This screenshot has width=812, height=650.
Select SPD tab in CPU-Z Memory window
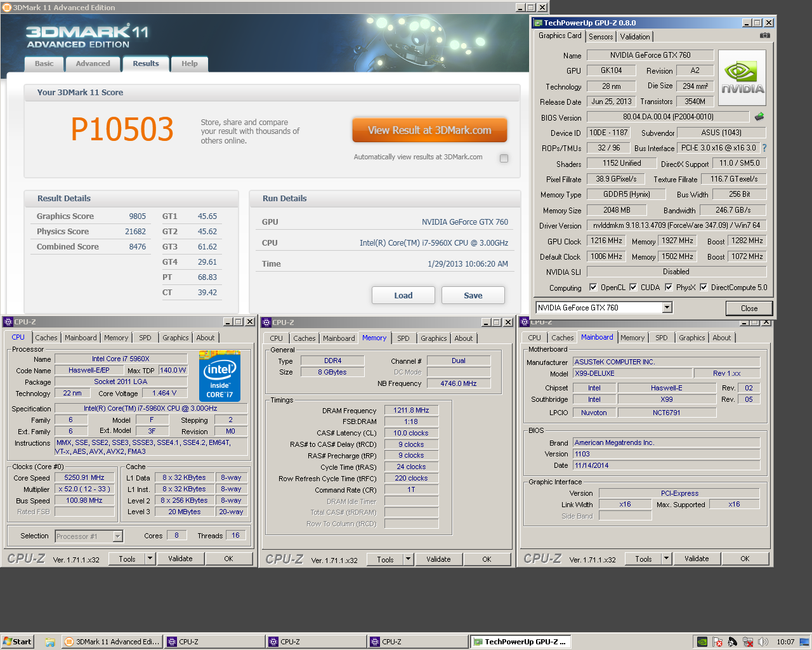click(403, 338)
